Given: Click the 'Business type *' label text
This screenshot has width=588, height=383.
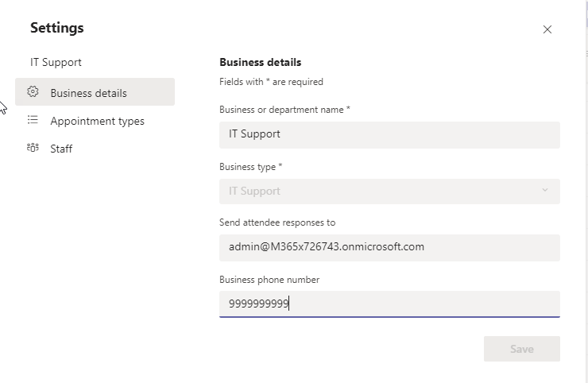Looking at the screenshot, I should pyautogui.click(x=250, y=167).
